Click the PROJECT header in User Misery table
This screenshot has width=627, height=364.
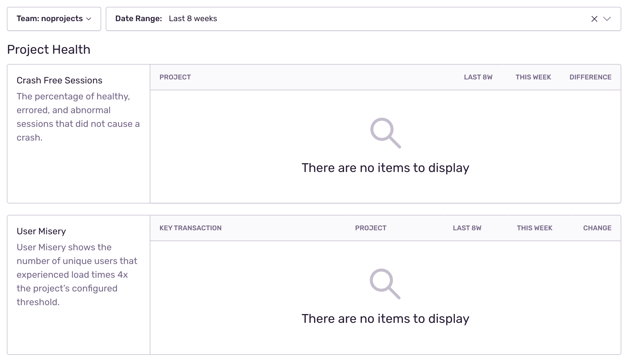[x=371, y=228]
